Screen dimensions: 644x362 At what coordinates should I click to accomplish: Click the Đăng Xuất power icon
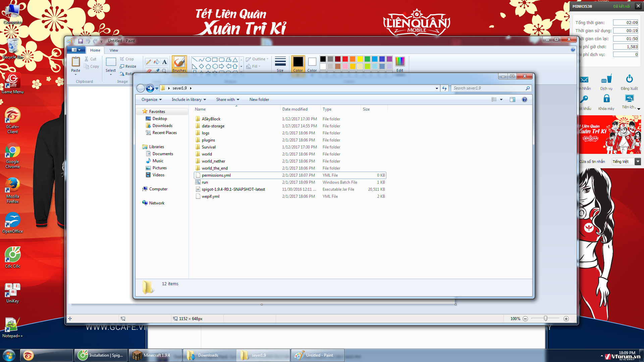point(629,79)
